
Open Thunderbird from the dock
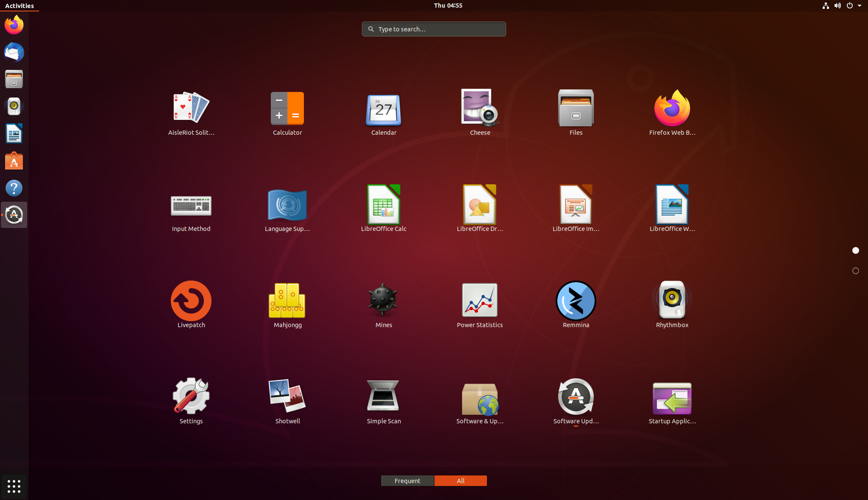point(14,53)
